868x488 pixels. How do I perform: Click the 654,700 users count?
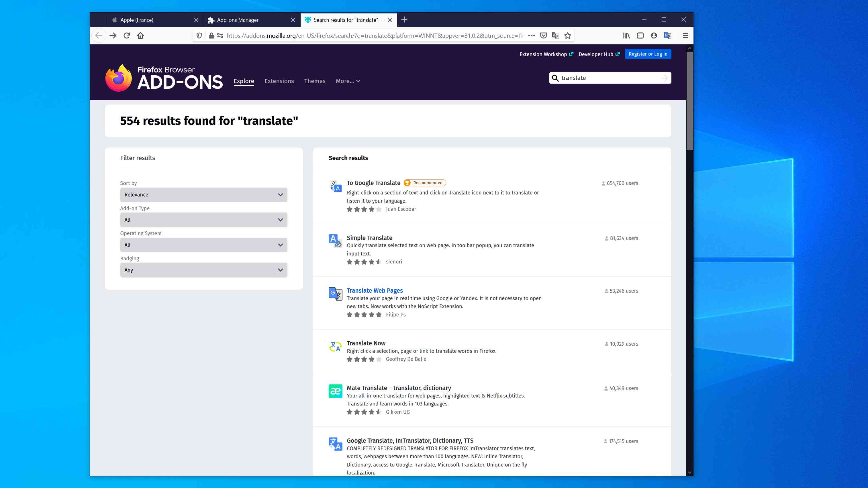pyautogui.click(x=620, y=184)
